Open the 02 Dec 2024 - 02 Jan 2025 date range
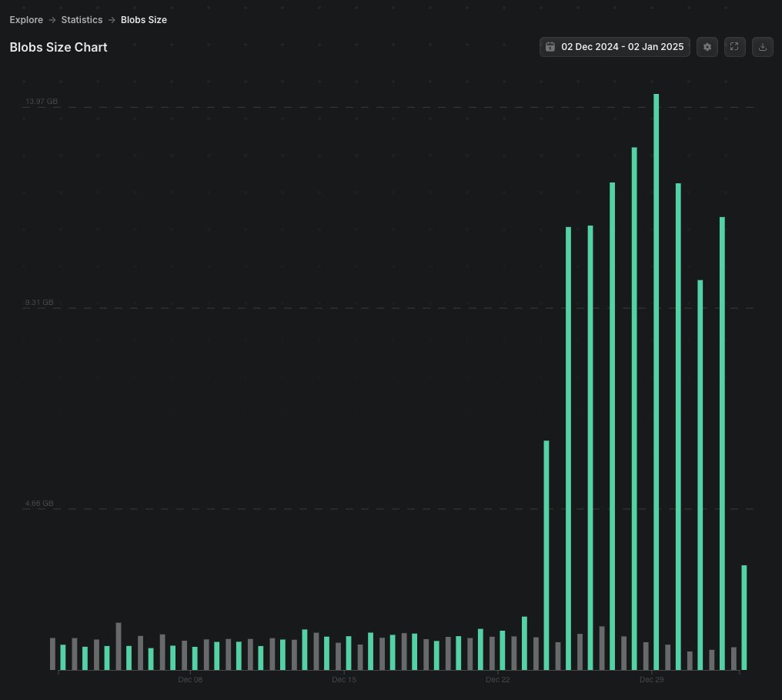 click(x=614, y=47)
